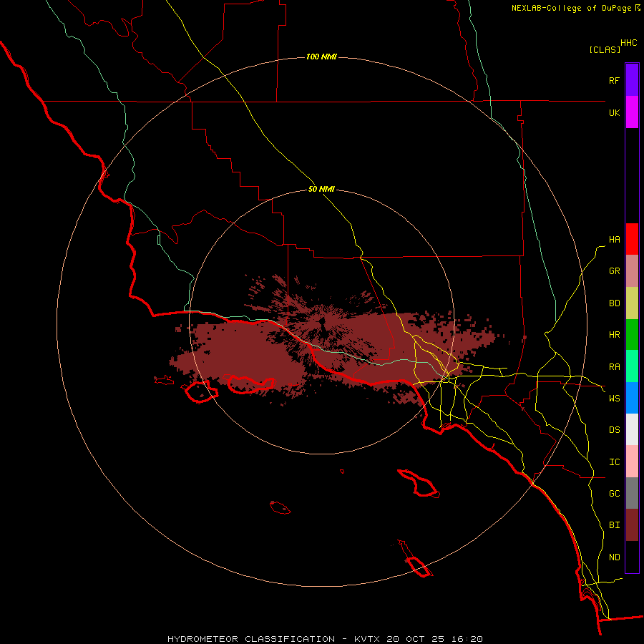Click the "DS" legend label
The width and height of the screenshot is (644, 644).
[x=614, y=430]
